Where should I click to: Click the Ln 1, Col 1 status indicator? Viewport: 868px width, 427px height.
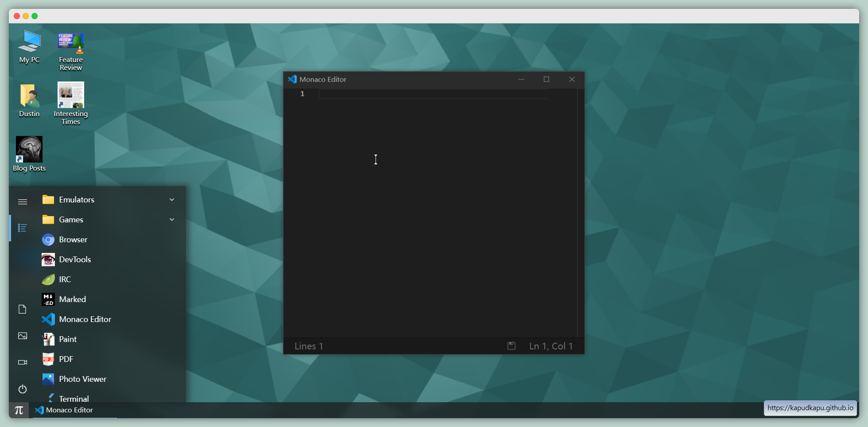tap(551, 346)
